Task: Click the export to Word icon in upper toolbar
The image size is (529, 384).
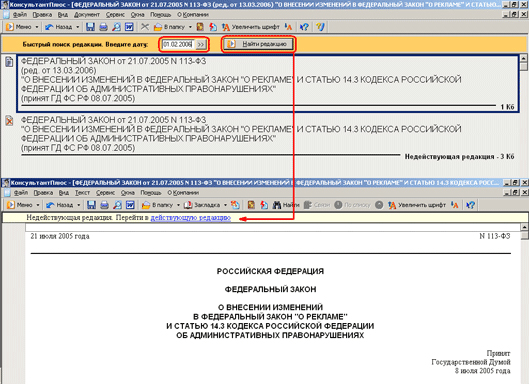Action: [x=130, y=27]
